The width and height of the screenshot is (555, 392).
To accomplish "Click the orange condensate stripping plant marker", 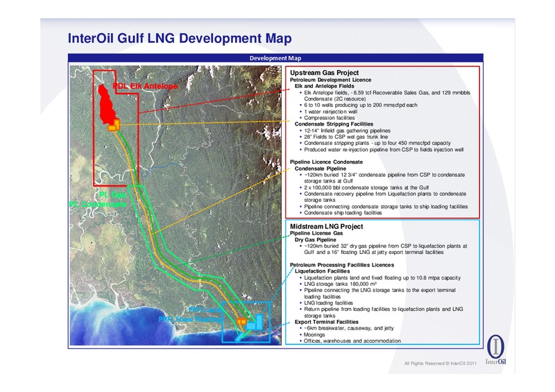I will coord(114,126).
